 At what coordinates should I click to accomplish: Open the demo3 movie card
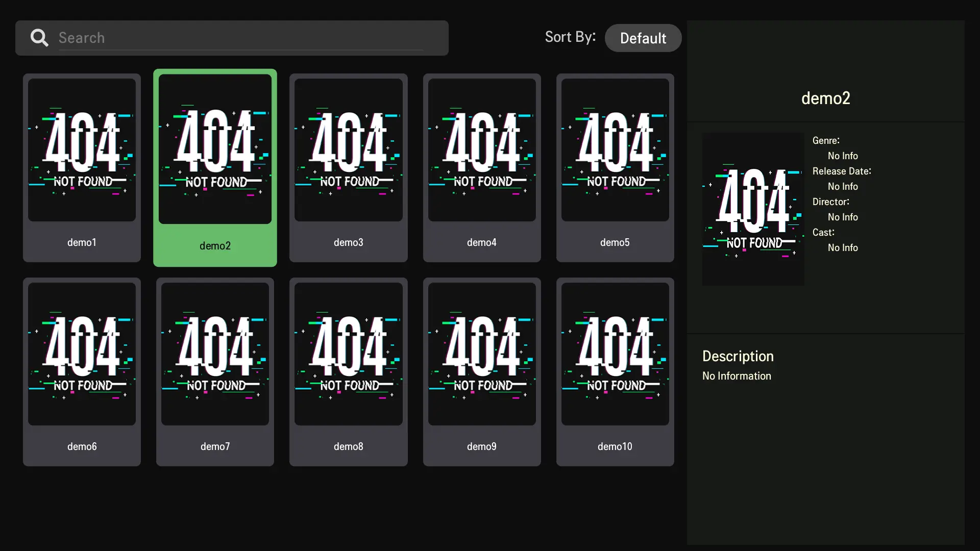[x=348, y=167]
